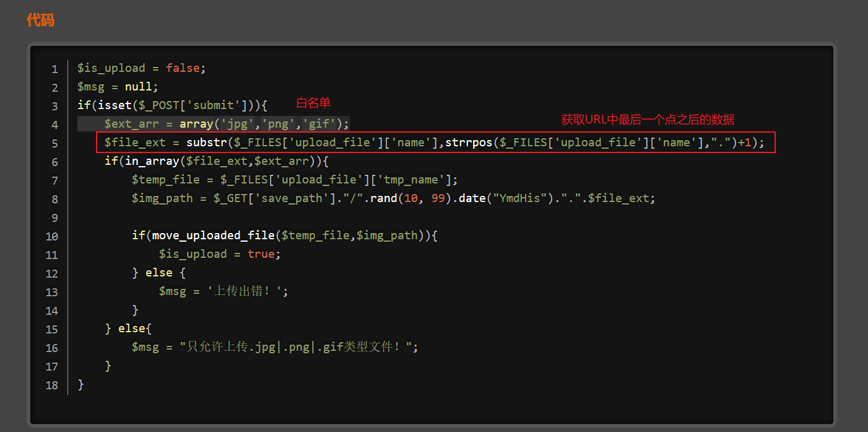Image resolution: width=868 pixels, height=432 pixels.
Task: Click the closing brace on line 14
Action: 135,310
